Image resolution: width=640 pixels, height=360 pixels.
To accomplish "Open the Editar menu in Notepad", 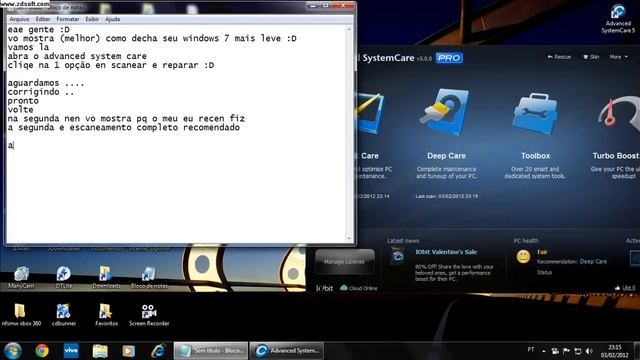I will [43, 19].
